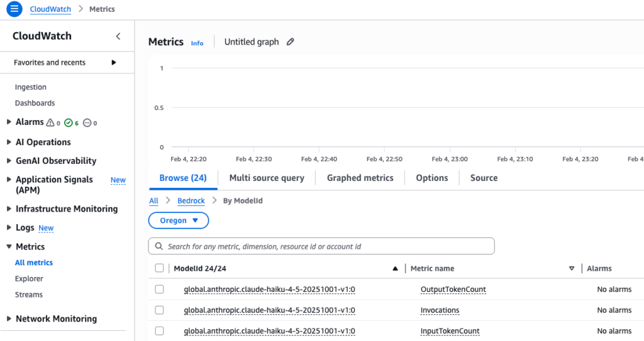Expand the Alarms section
Screen dimensions: 644x341
pyautogui.click(x=9, y=122)
